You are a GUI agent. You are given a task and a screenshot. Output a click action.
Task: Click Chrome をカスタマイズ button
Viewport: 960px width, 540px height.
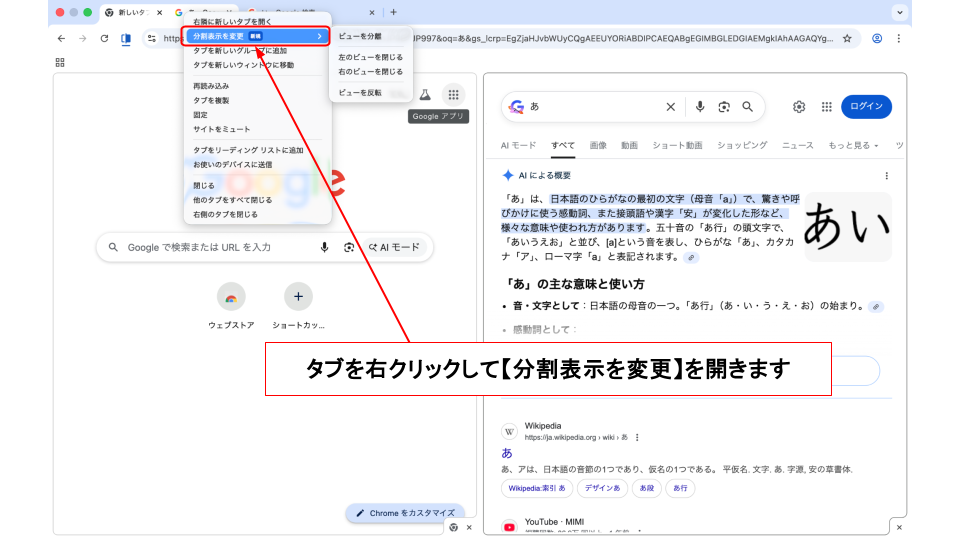tap(405, 513)
